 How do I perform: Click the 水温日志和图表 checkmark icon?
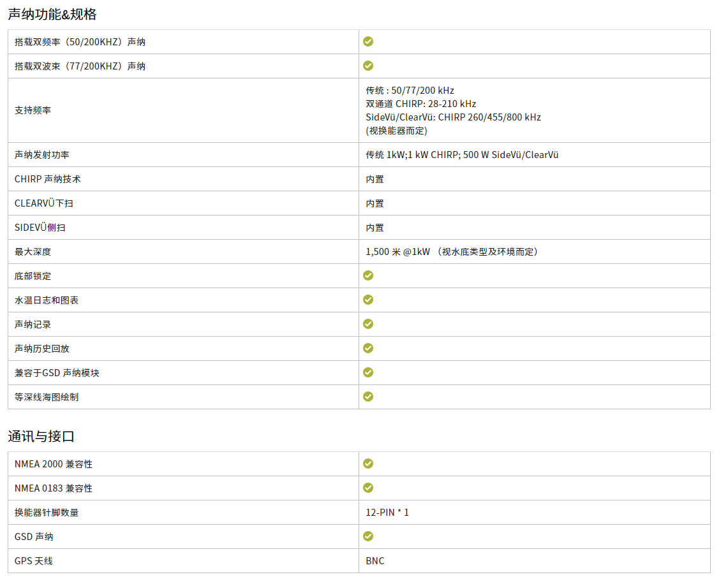coord(368,300)
